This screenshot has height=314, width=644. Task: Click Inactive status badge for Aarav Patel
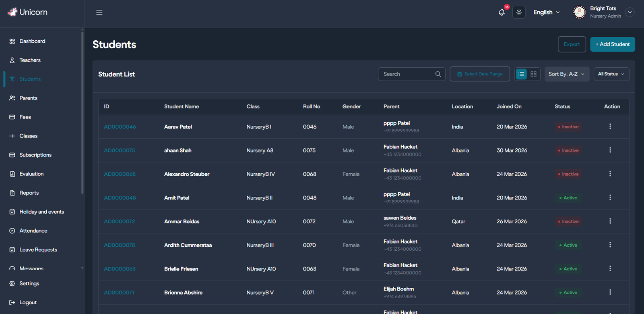click(568, 127)
